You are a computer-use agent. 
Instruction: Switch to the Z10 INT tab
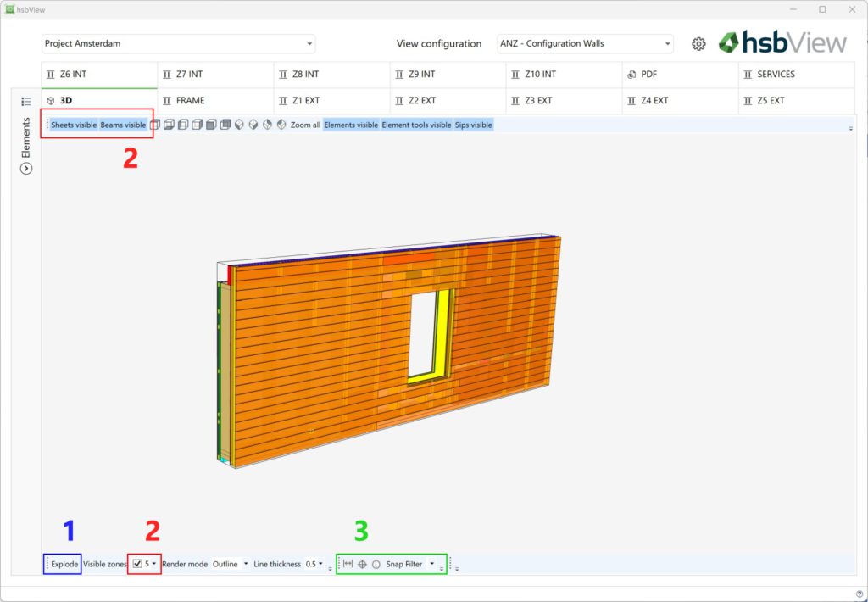pos(564,75)
